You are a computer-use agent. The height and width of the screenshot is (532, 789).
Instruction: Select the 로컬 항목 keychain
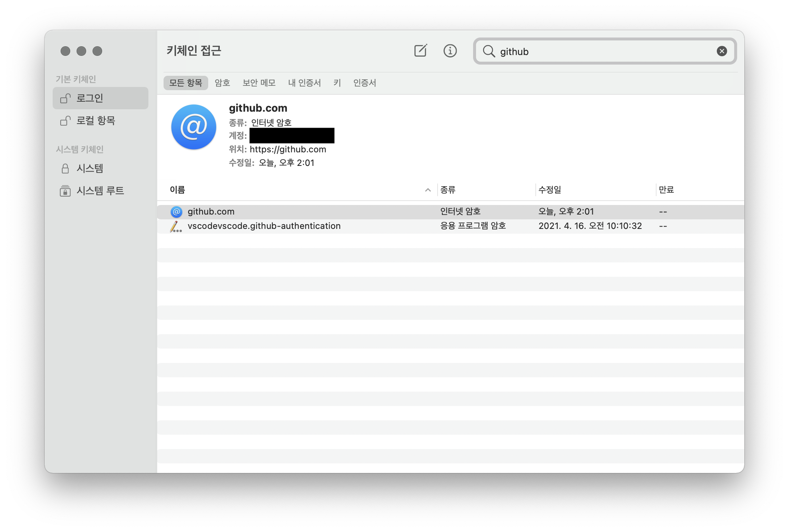pos(96,120)
